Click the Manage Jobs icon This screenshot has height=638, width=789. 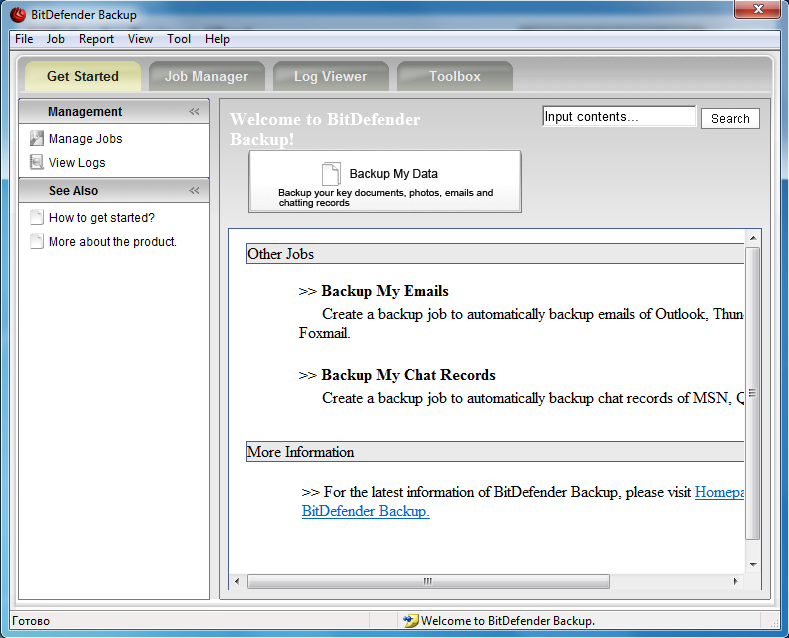point(37,138)
